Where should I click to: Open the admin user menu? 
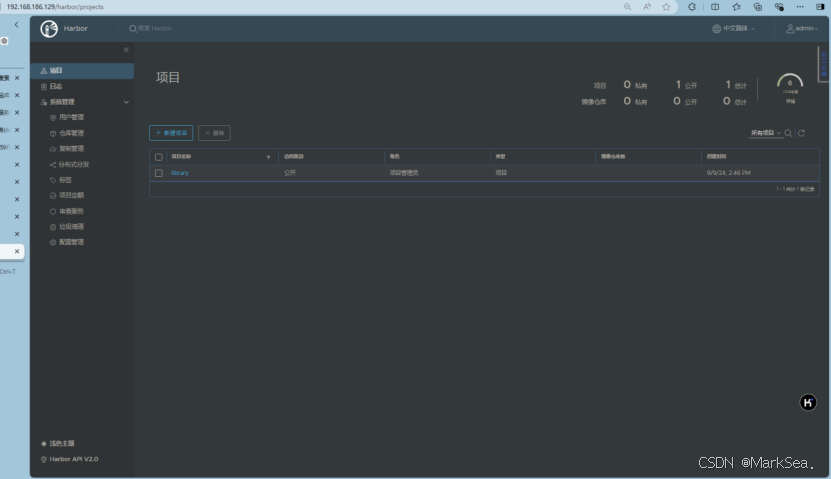coord(802,29)
